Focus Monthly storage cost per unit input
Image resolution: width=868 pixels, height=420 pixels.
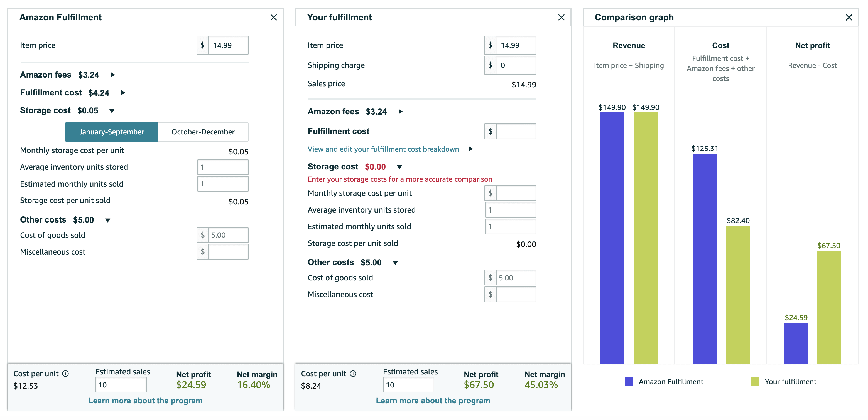516,193
